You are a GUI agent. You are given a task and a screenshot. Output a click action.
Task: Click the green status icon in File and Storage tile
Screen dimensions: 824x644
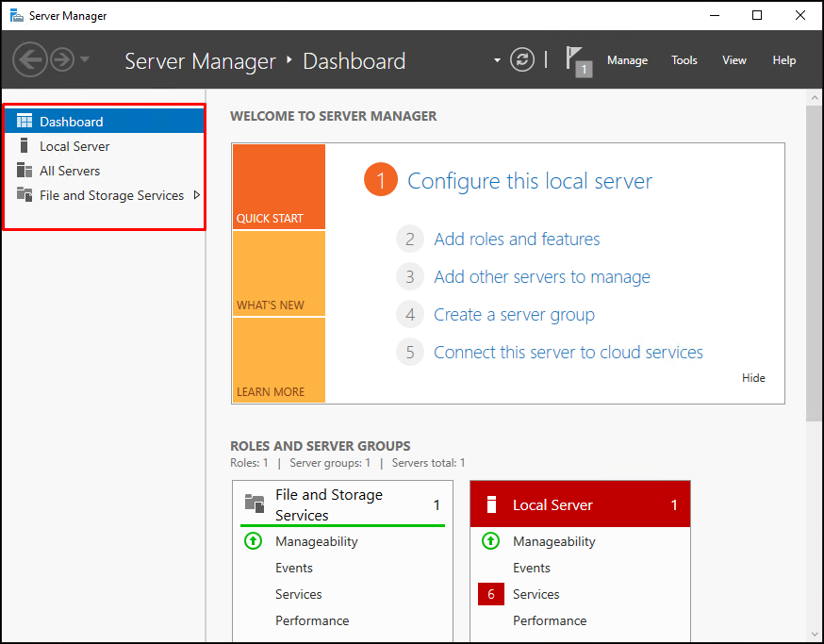[x=254, y=540]
